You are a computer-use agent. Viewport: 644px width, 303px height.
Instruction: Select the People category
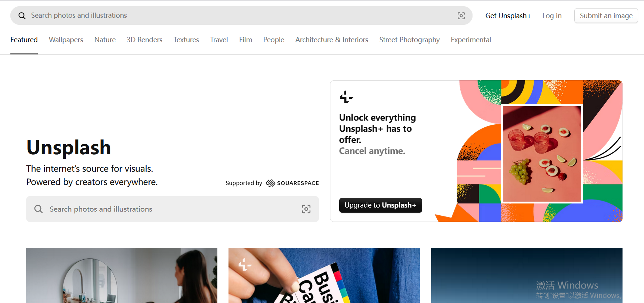[274, 40]
